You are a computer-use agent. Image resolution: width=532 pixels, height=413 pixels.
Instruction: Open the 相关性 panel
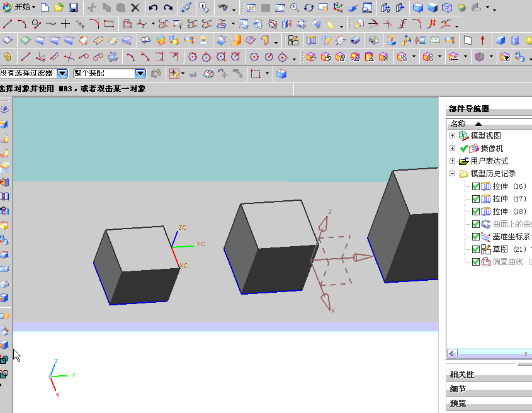coord(489,375)
